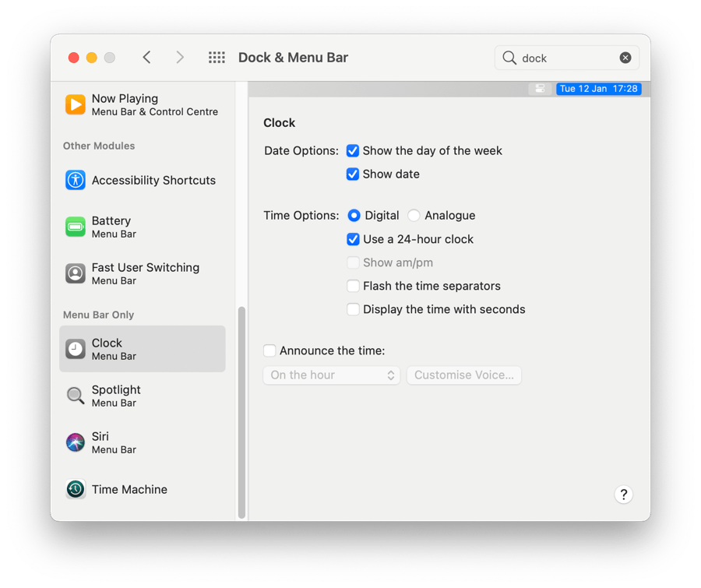This screenshot has width=701, height=588.
Task: Click the grid icon next to back arrow
Action: 216,57
